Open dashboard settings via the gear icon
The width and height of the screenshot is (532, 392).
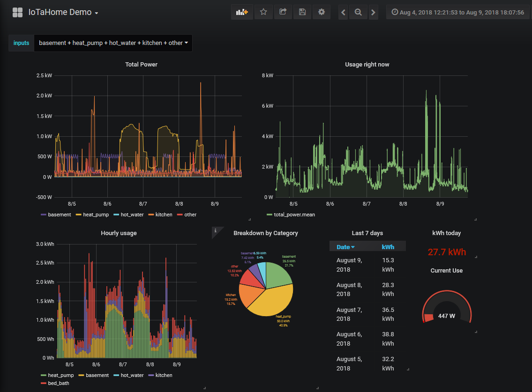coord(321,12)
